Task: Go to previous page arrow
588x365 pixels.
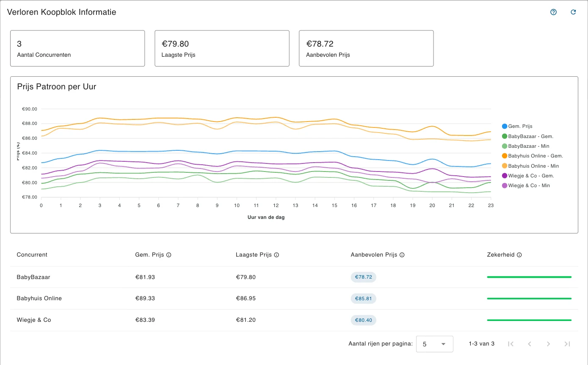Action: 530,344
